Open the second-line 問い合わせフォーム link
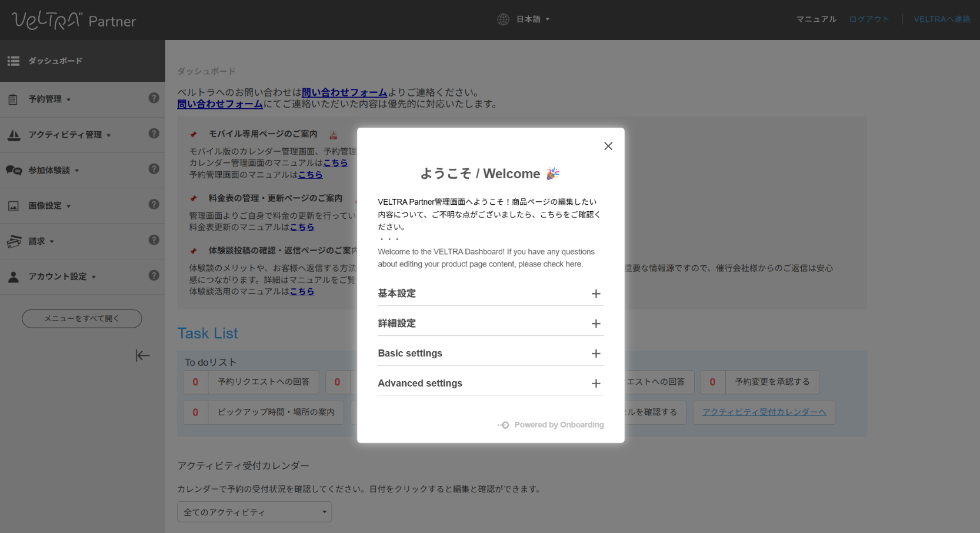 pyautogui.click(x=220, y=104)
